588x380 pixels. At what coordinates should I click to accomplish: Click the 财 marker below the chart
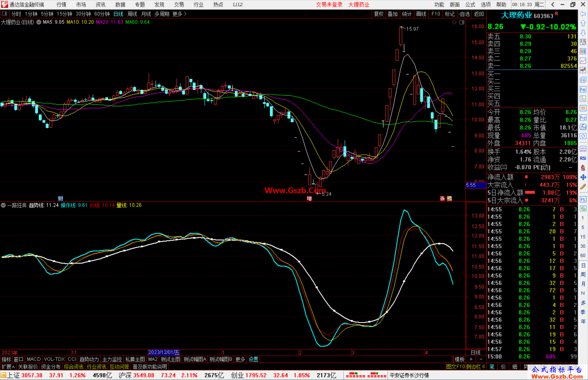coord(60,198)
